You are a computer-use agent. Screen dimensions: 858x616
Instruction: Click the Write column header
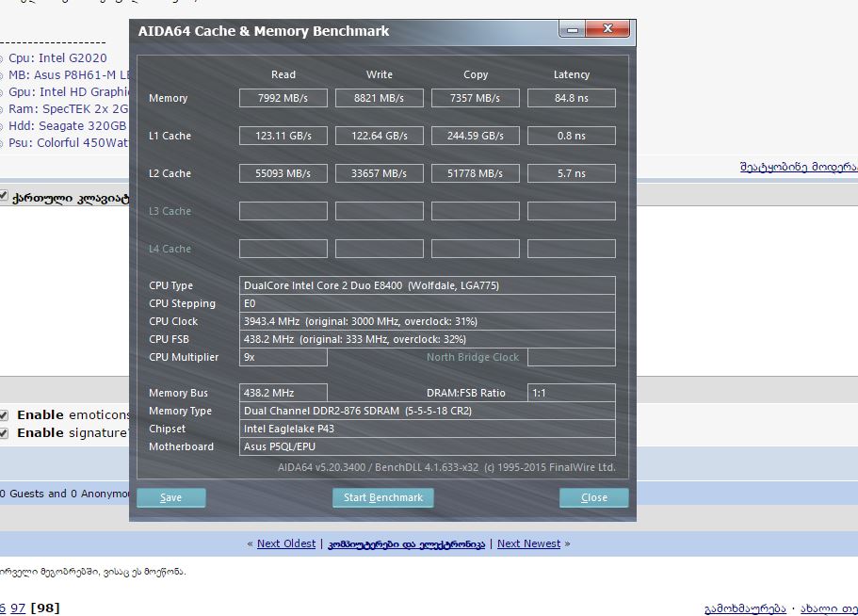380,75
